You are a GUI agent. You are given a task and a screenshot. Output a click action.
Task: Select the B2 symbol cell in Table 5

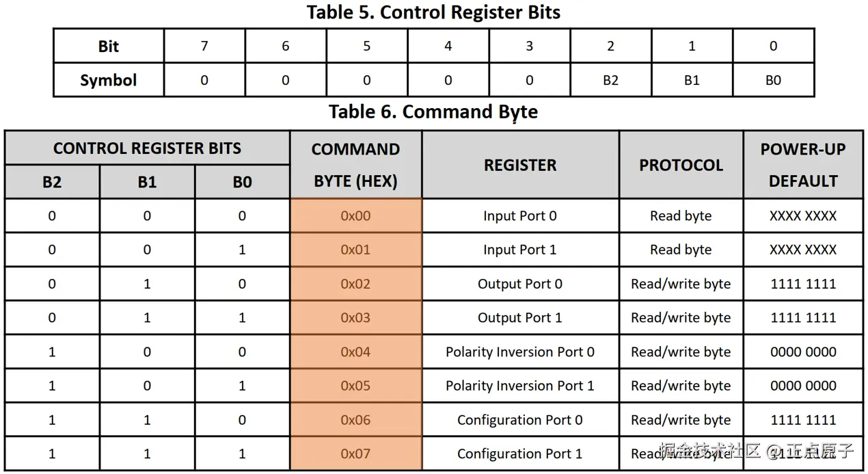[x=610, y=80]
